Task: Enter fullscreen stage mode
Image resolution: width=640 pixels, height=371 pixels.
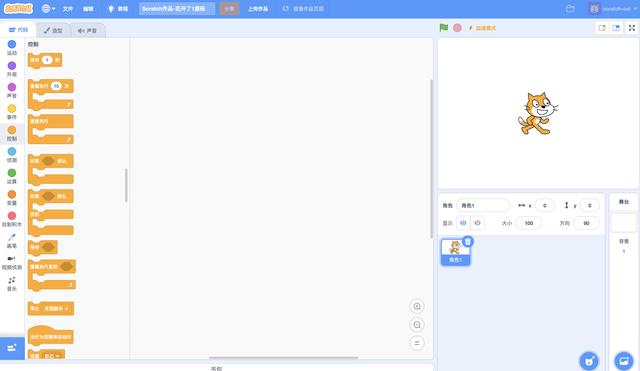Action: pyautogui.click(x=631, y=28)
